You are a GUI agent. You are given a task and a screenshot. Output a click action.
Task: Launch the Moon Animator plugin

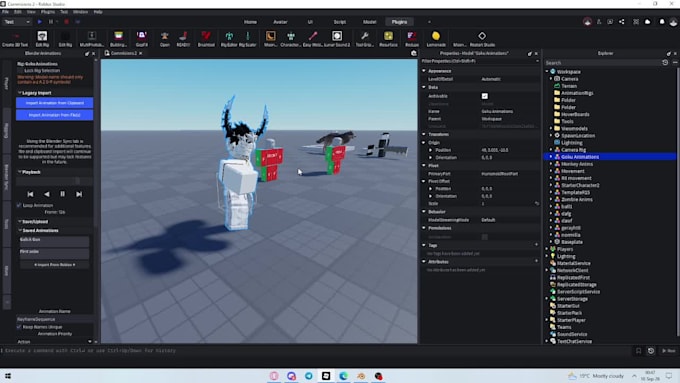tap(270, 38)
